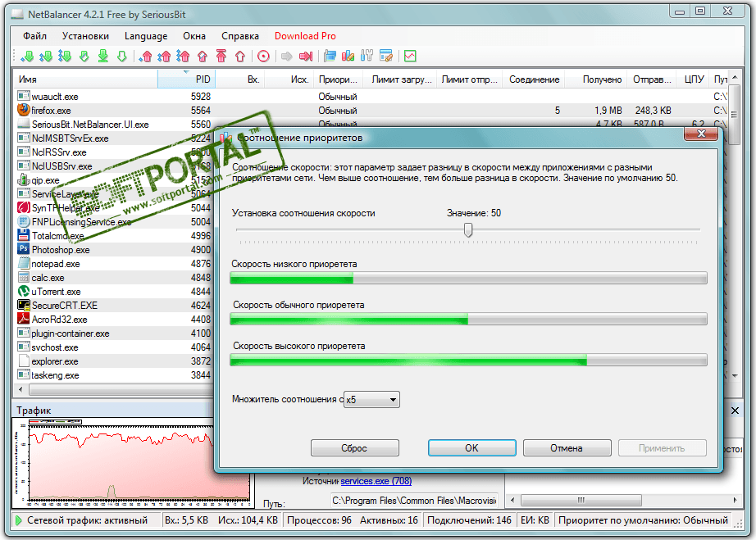
Task: Click the process list vertical scrollbar down arrow
Action: click(x=735, y=376)
